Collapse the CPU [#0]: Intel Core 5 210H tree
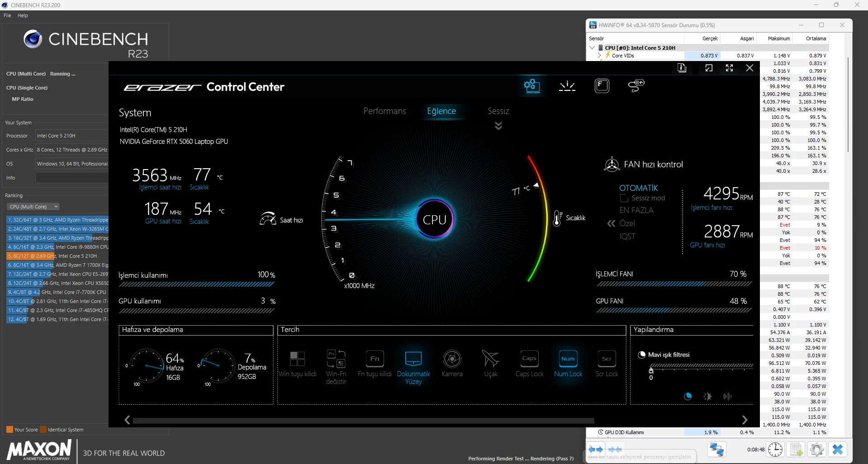This screenshot has width=868, height=464. (x=593, y=47)
